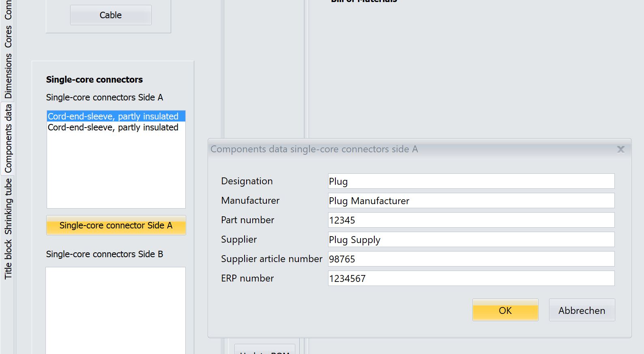Select highlighted Cord-end-sleeve entry in Side A list
Viewport: 644px width, 354px height.
click(113, 116)
